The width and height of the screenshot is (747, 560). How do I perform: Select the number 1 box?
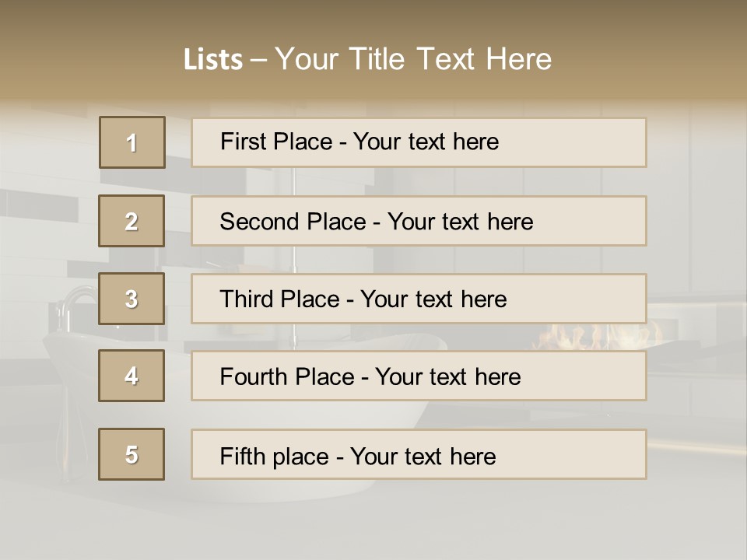click(x=132, y=142)
